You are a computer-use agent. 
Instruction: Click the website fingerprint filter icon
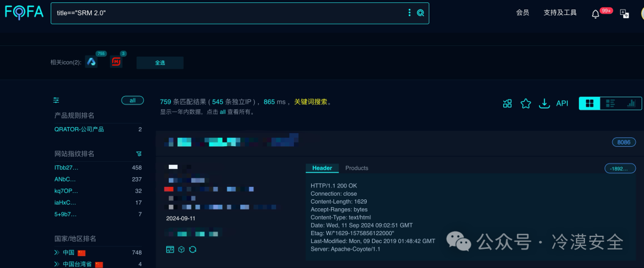[x=139, y=154]
